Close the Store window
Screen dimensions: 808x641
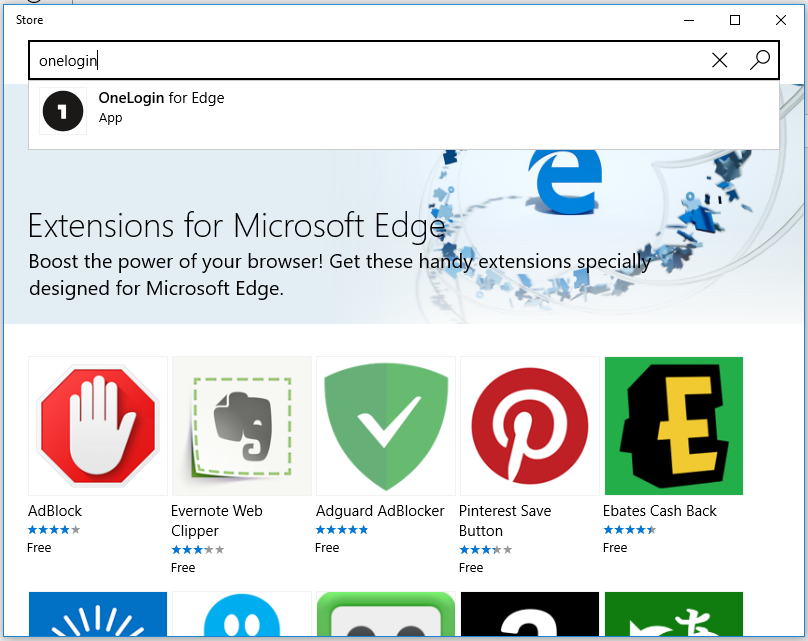(x=781, y=20)
